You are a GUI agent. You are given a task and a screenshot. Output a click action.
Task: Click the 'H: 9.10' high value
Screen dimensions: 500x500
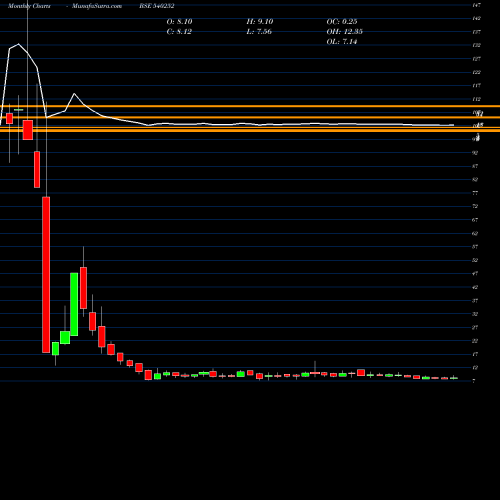260,22
